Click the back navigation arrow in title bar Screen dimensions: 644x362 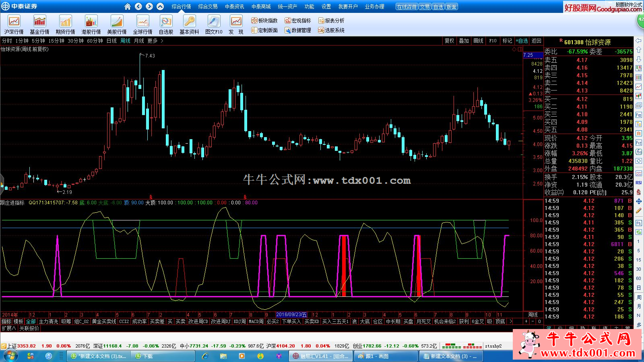138,6
